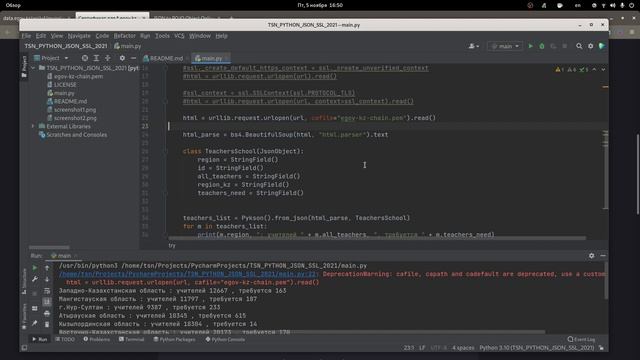Pin the Run tab with pin icon
The width and height of the screenshot is (640, 360).
coord(35,324)
